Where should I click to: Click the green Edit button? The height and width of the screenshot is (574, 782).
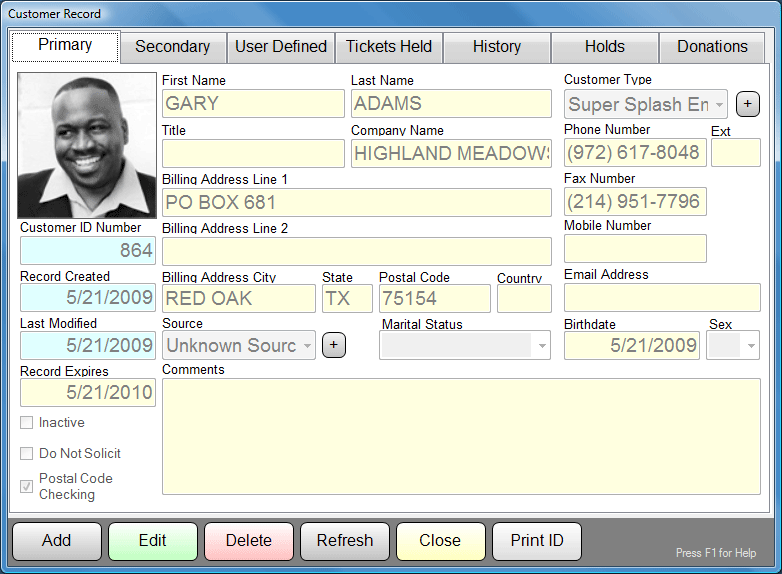[x=153, y=541]
